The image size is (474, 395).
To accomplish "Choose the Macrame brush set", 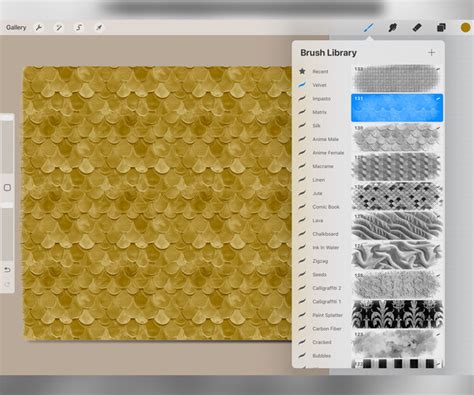I will coord(323,166).
